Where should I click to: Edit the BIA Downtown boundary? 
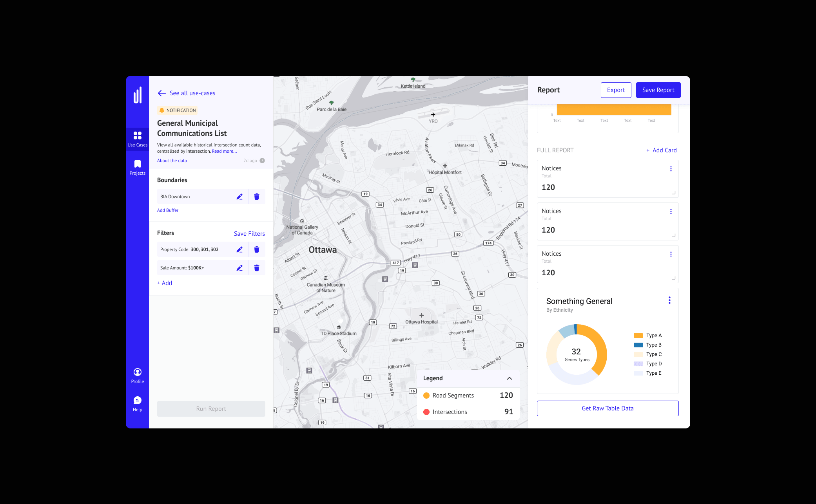[239, 197]
